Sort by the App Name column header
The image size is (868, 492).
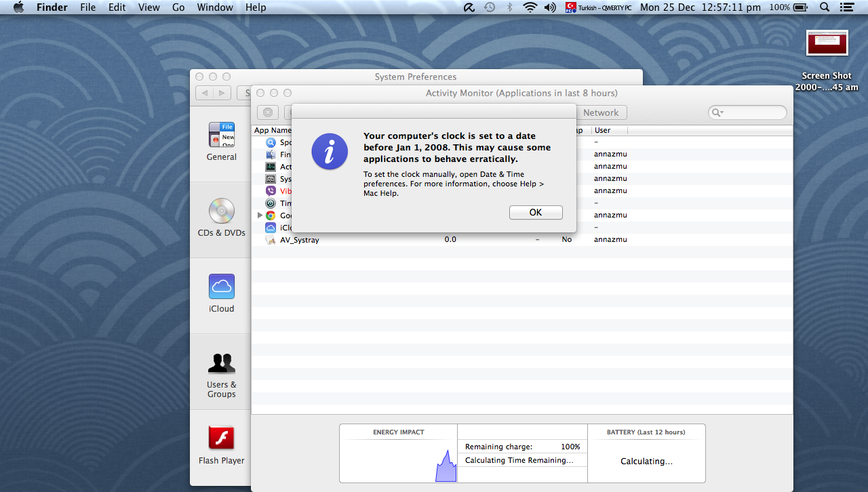click(273, 130)
